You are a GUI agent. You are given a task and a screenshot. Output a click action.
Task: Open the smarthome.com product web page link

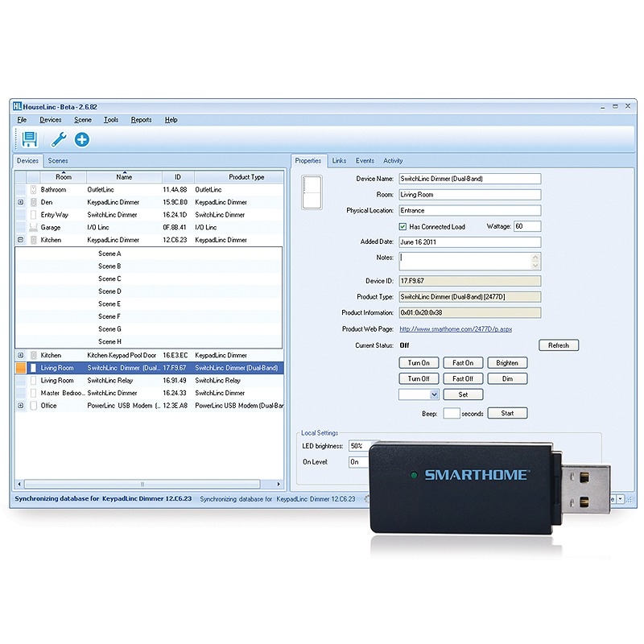coord(456,329)
